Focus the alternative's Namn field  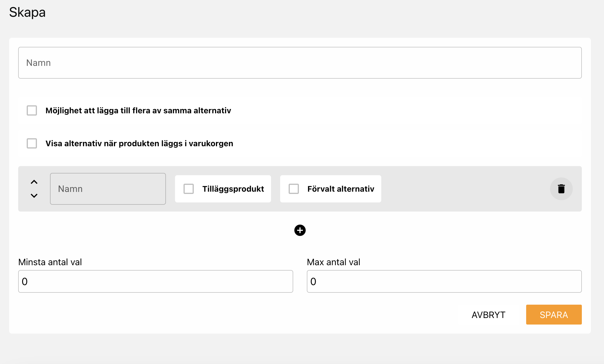point(108,189)
